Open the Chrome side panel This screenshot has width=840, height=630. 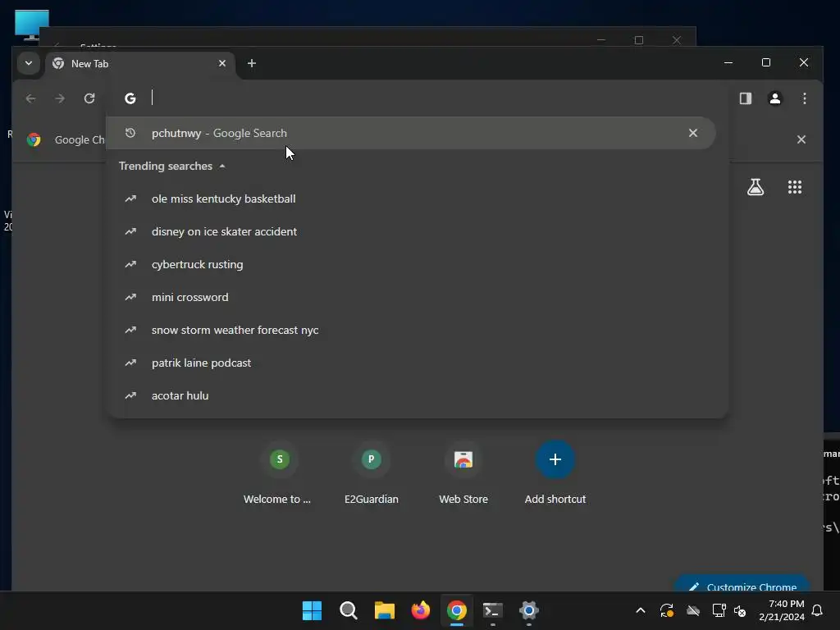coord(745,98)
